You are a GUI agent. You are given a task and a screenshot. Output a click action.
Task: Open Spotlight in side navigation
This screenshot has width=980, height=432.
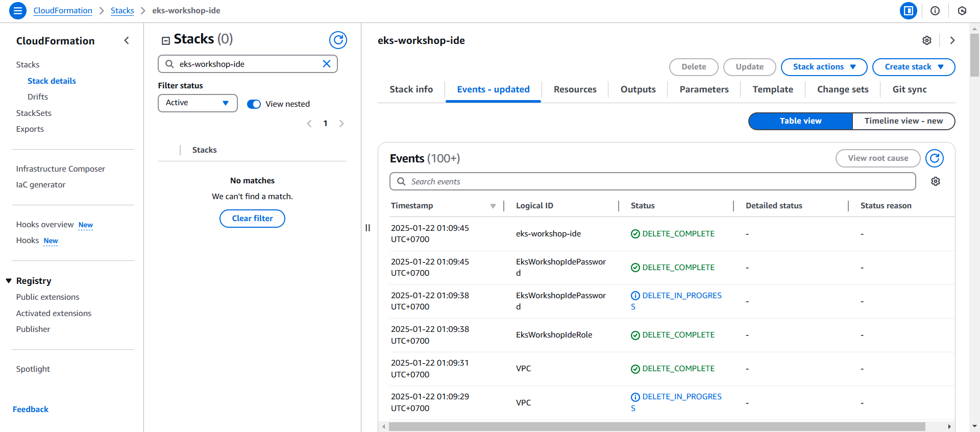coord(33,369)
